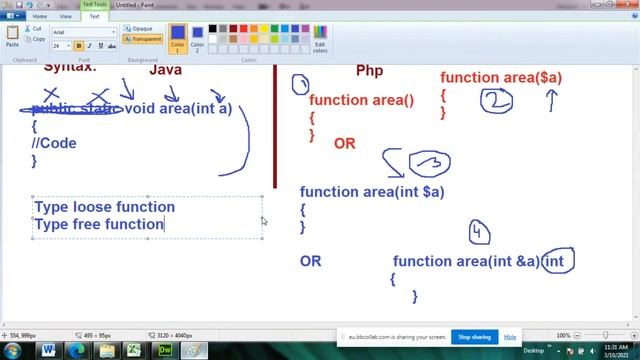Open File Explorer from the taskbar
Image resolution: width=640 pixels, height=360 pixels.
coord(107,350)
